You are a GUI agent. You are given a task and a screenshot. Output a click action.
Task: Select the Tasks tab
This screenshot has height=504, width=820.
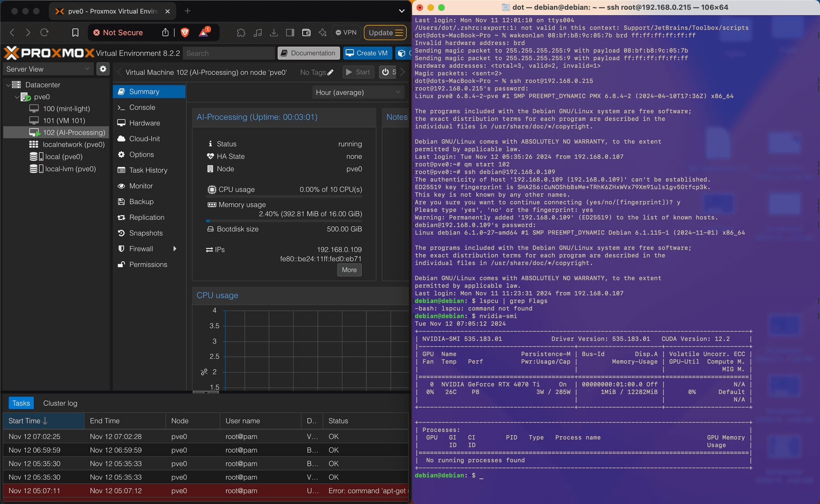pyautogui.click(x=21, y=403)
